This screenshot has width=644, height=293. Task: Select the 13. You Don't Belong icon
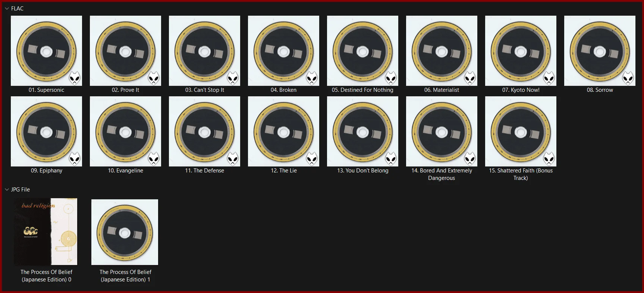tap(362, 131)
